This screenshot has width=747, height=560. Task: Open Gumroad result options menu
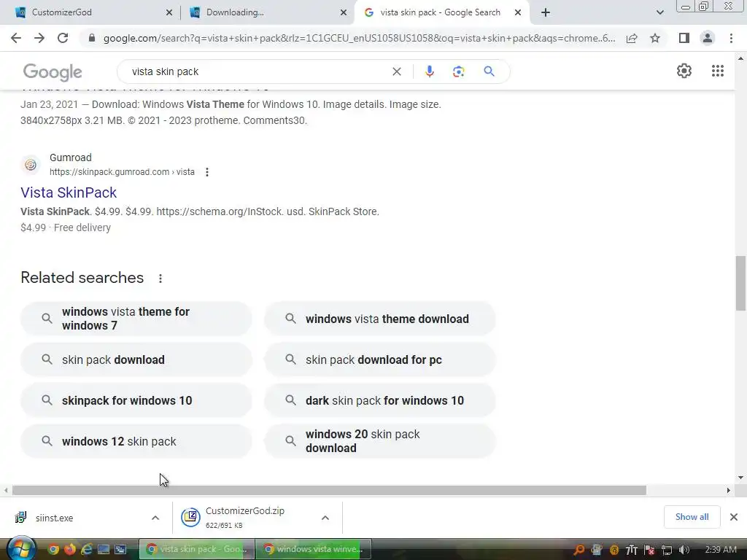206,172
